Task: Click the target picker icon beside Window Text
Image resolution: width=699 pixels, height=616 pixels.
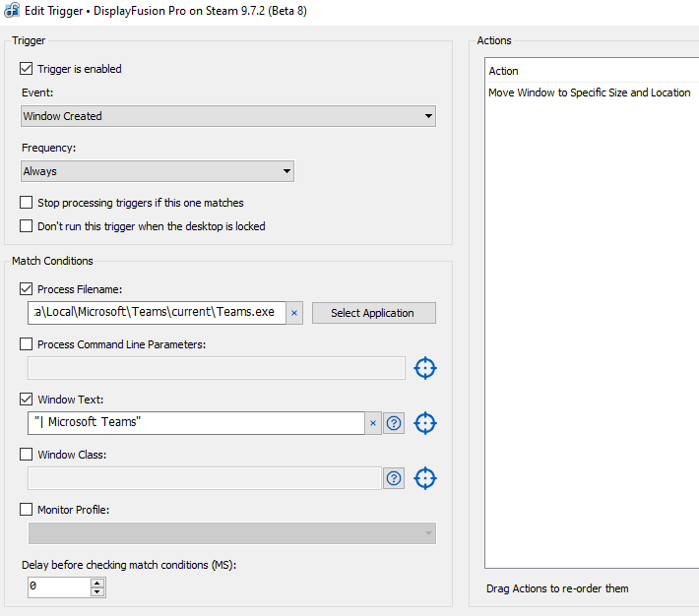Action: pos(424,423)
